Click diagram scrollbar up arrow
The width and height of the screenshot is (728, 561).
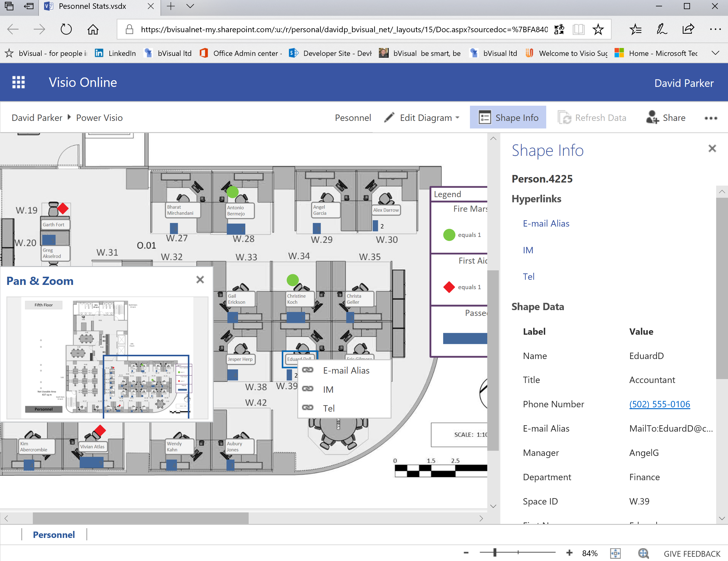(x=493, y=139)
